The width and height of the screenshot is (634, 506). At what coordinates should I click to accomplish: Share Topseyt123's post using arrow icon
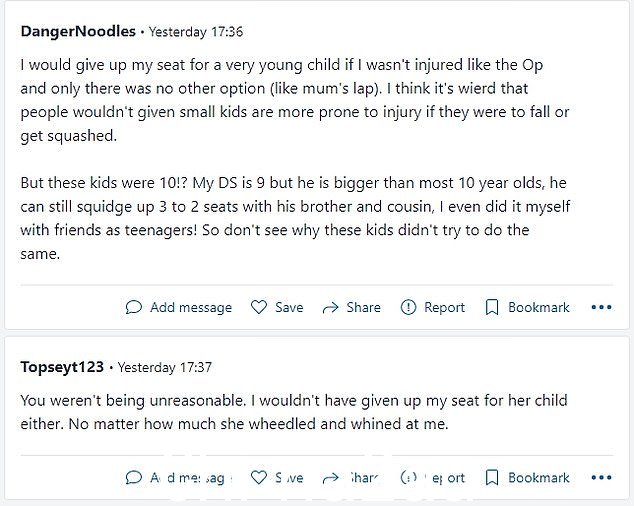coord(330,478)
